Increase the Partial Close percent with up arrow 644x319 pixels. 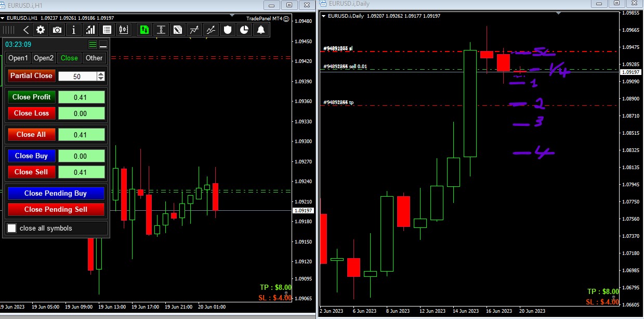(x=101, y=74)
